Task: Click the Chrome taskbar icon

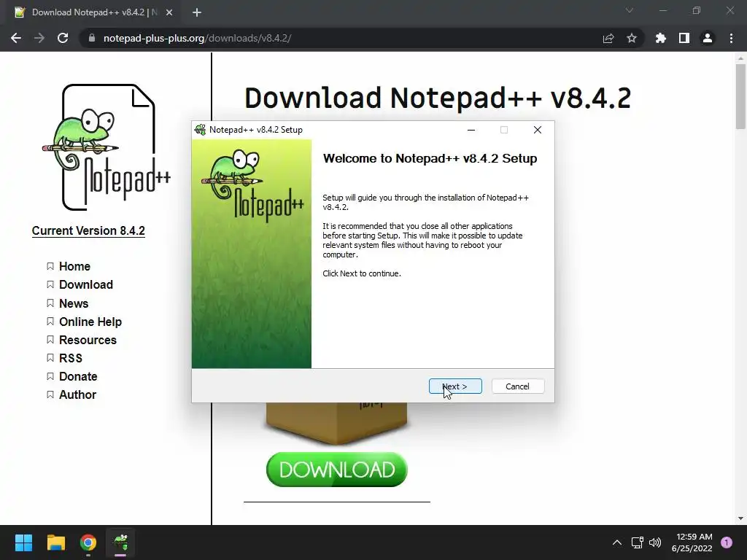Action: [x=88, y=542]
